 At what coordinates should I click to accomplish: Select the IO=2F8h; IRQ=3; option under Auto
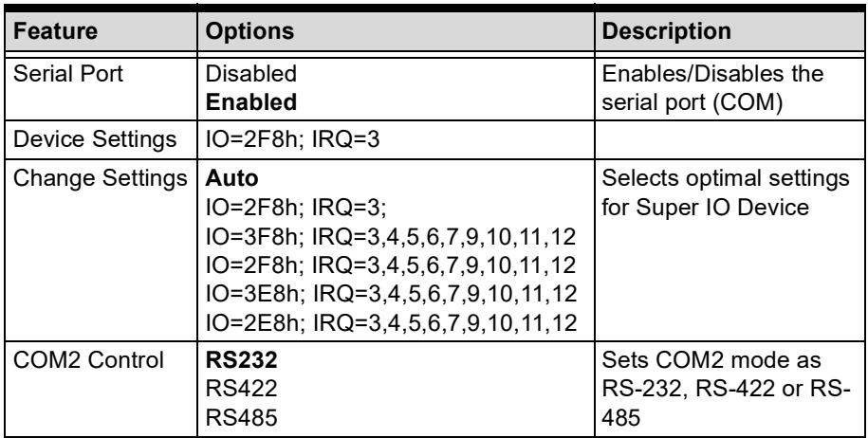point(296,208)
